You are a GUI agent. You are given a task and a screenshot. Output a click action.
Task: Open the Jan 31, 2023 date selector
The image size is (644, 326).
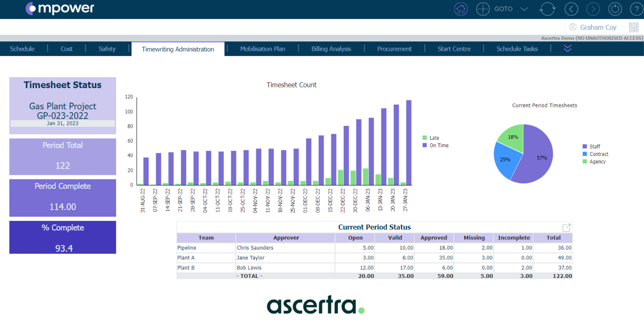(62, 123)
